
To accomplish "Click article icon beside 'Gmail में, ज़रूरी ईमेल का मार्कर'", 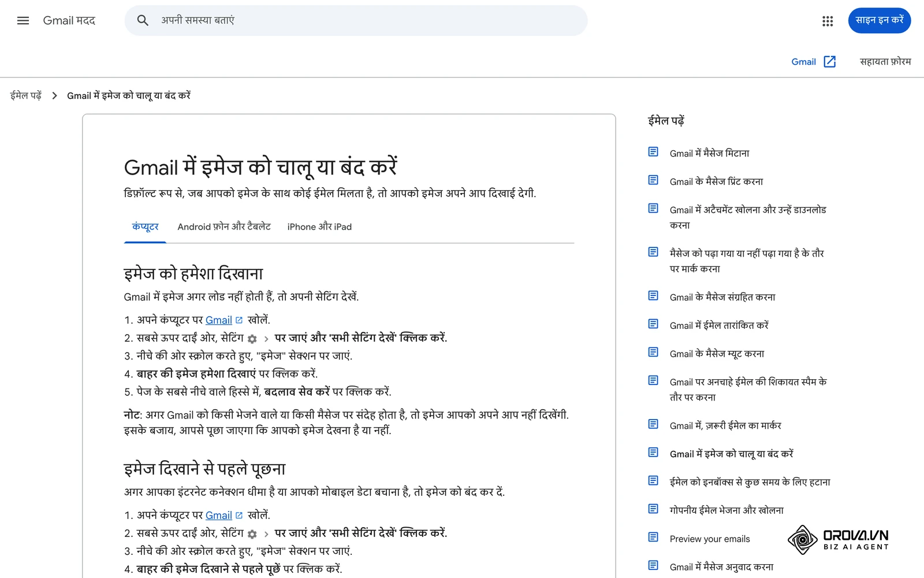I will click(x=653, y=424).
